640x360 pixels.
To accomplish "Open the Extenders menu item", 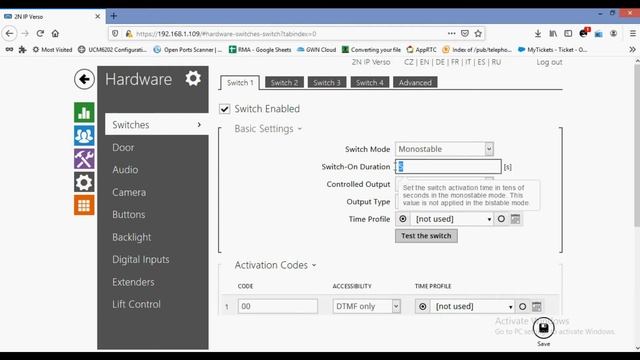I will click(x=133, y=282).
